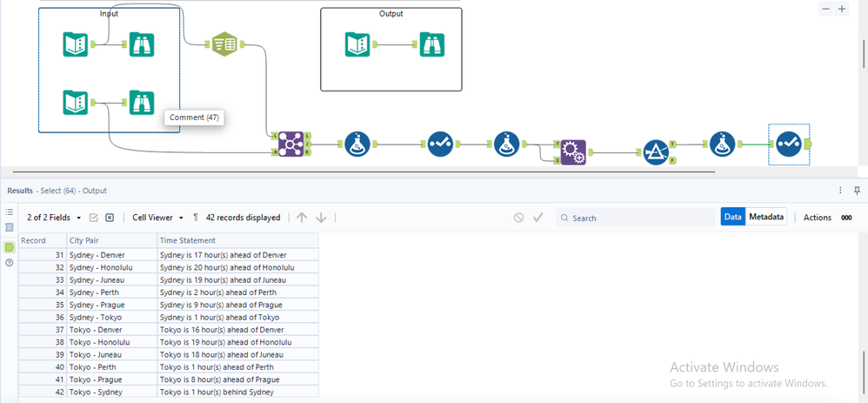Click the deselect-all-fields X icon
The image size is (868, 403).
[110, 218]
